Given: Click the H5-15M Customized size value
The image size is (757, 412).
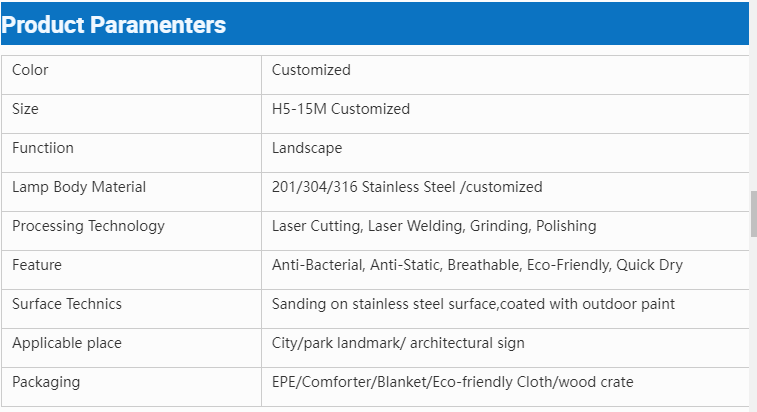Looking at the screenshot, I should [x=340, y=109].
